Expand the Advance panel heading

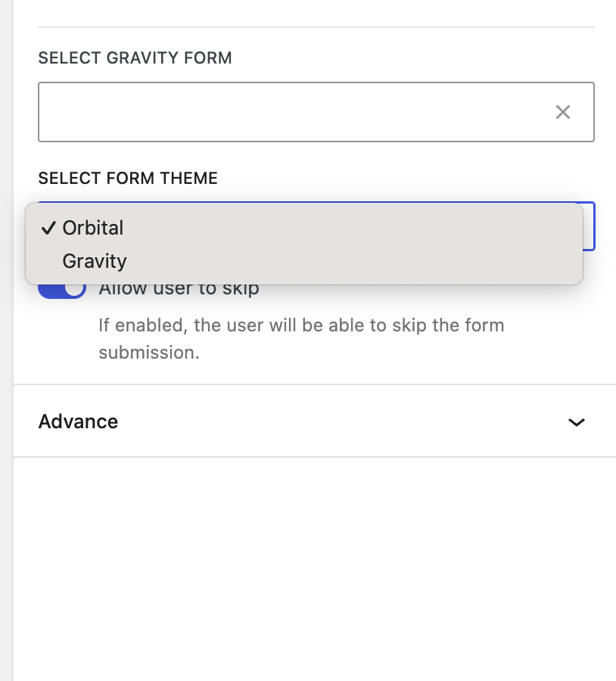(79, 421)
